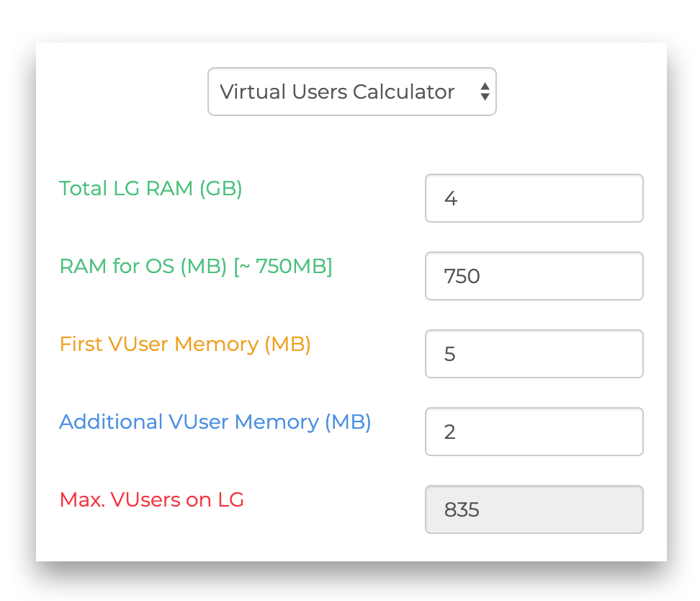This screenshot has width=700, height=601.
Task: Click the '(GB)' unit in the RAM label
Action: point(220,188)
